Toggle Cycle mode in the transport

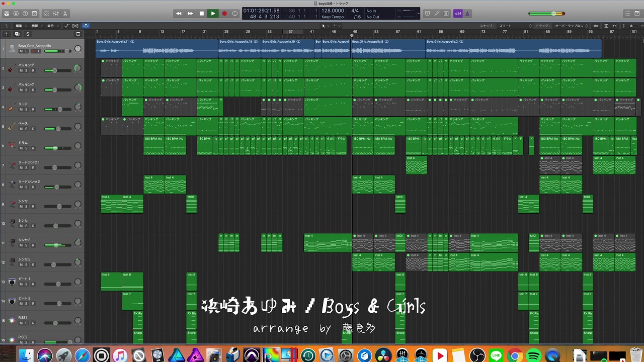pyautogui.click(x=235, y=14)
